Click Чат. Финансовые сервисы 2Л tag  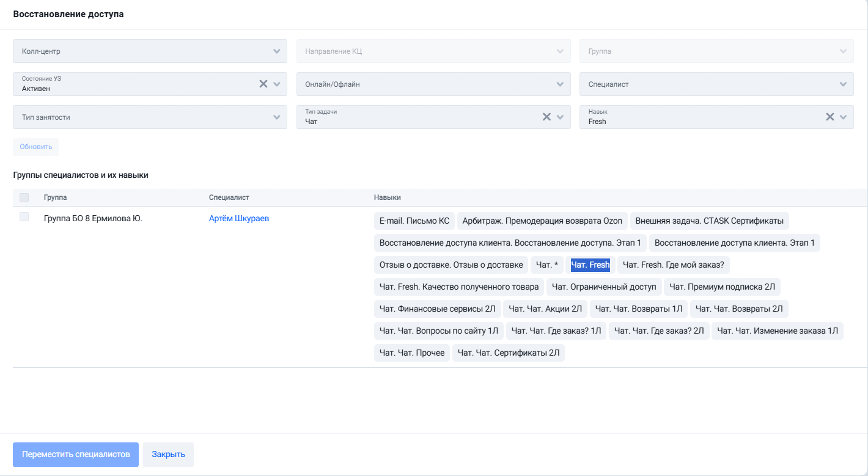438,309
